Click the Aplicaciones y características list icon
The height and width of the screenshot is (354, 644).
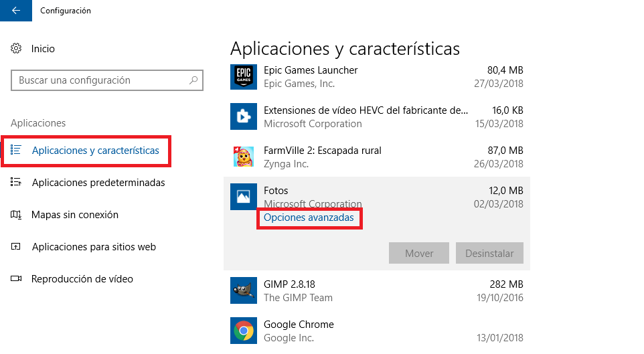click(x=16, y=150)
